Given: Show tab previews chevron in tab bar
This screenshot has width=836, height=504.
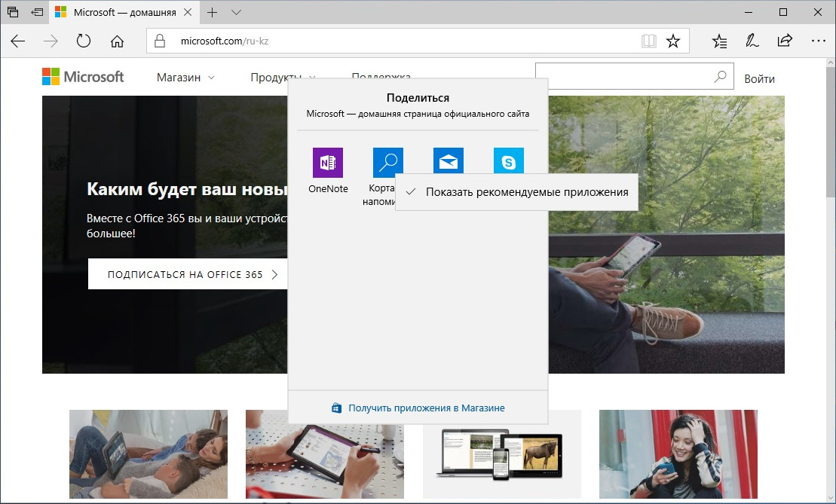Looking at the screenshot, I should (237, 12).
